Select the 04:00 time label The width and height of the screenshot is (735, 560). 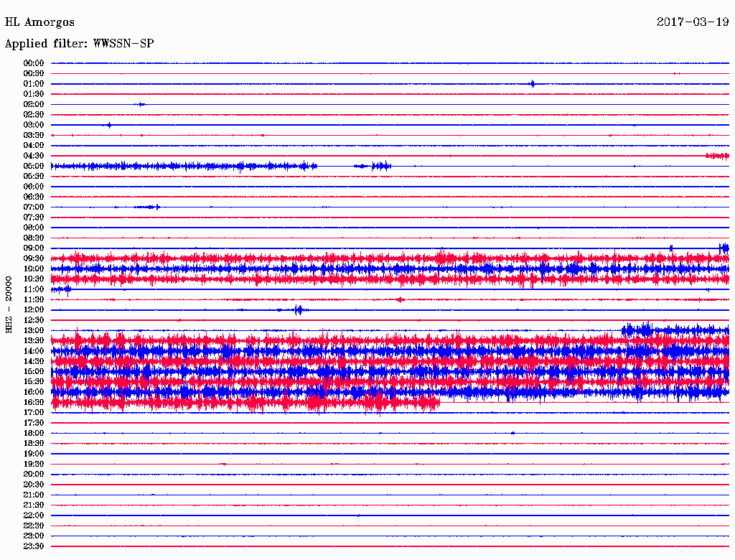(34, 146)
